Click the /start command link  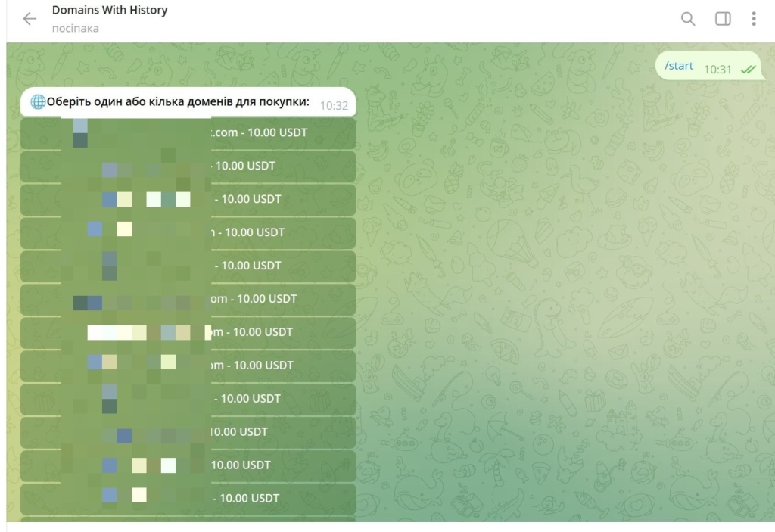click(x=679, y=66)
